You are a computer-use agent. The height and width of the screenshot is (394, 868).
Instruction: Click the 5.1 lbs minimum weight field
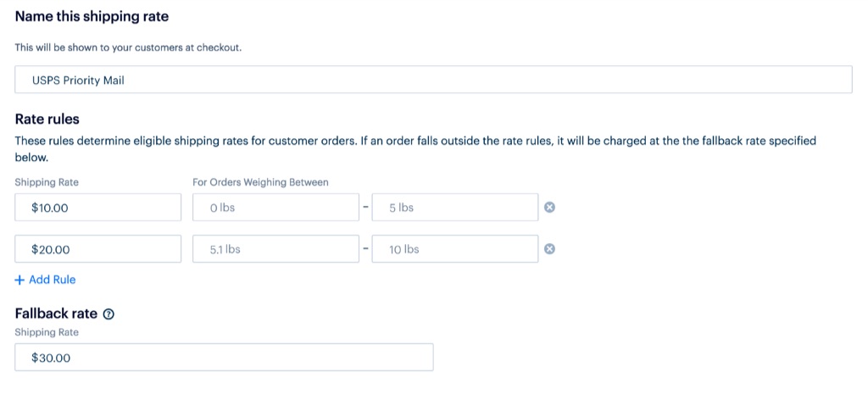[275, 249]
